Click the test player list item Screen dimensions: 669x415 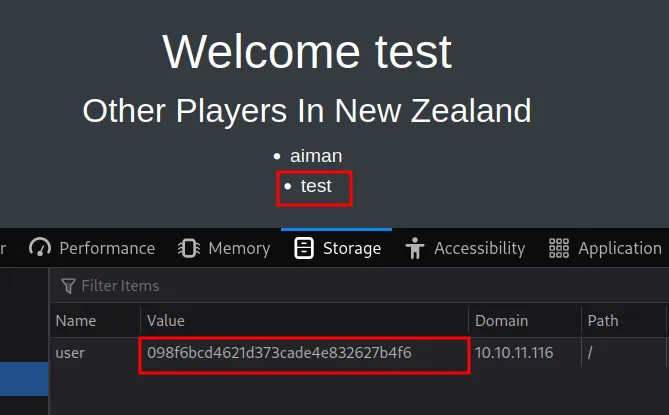(x=316, y=186)
